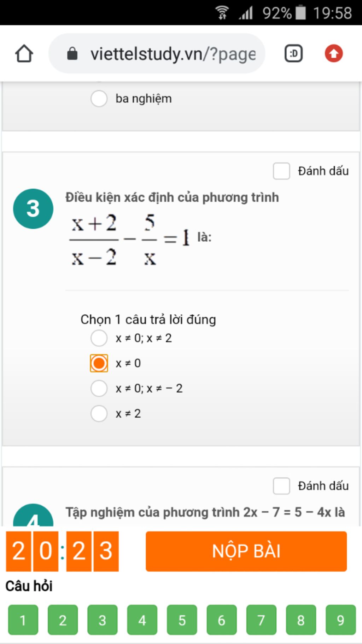The width and height of the screenshot is (362, 644).
Task: Tap the viettelstudy.vn address bar
Action: coord(173,54)
